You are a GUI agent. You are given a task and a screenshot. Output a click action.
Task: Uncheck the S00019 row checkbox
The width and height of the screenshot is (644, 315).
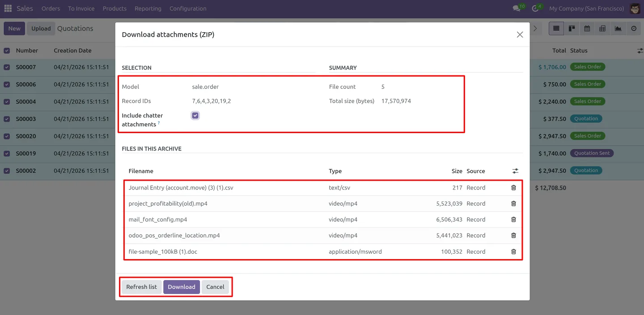tap(7, 154)
